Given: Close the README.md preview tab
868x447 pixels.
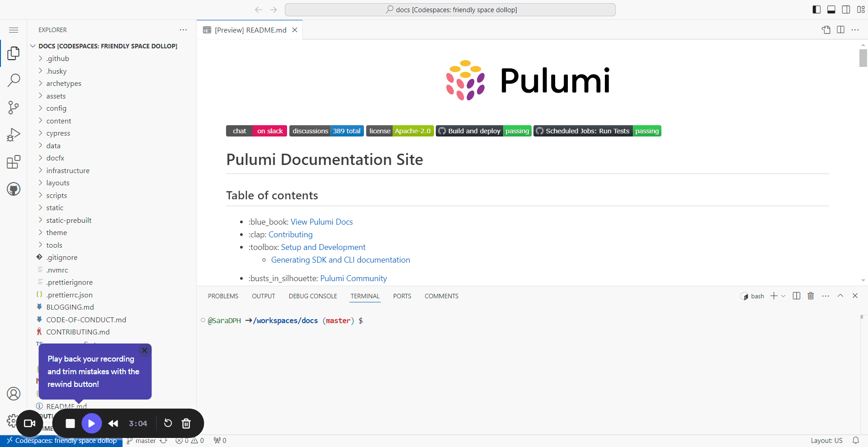Looking at the screenshot, I should [x=295, y=30].
